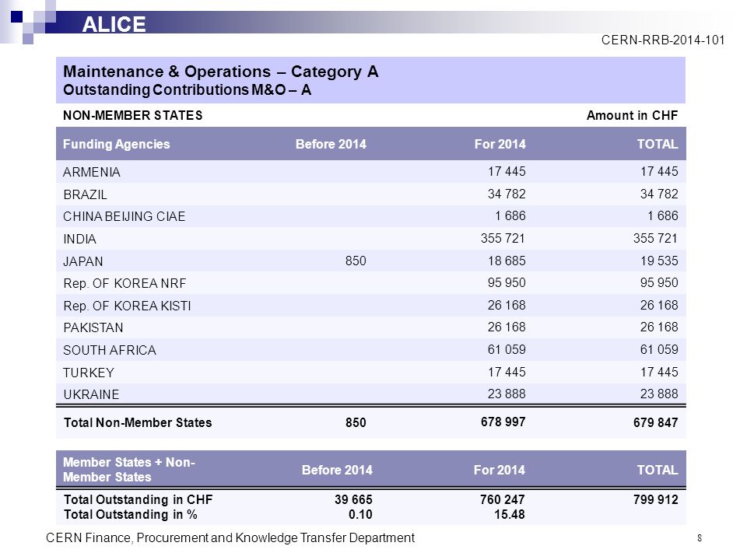Click the SOUTH AFRICA row label

coord(110,350)
